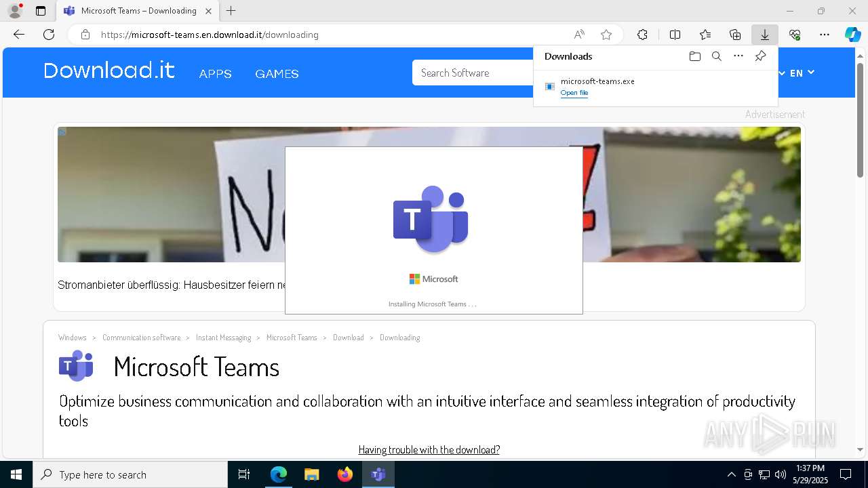This screenshot has width=868, height=488.
Task: Click Instant Messaging breadcrumb
Action: 223,338
